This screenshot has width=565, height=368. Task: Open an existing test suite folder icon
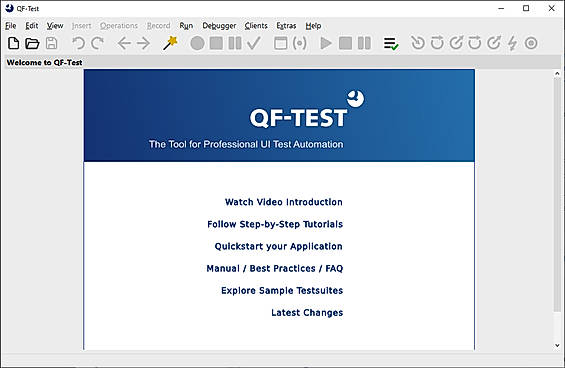pos(32,43)
